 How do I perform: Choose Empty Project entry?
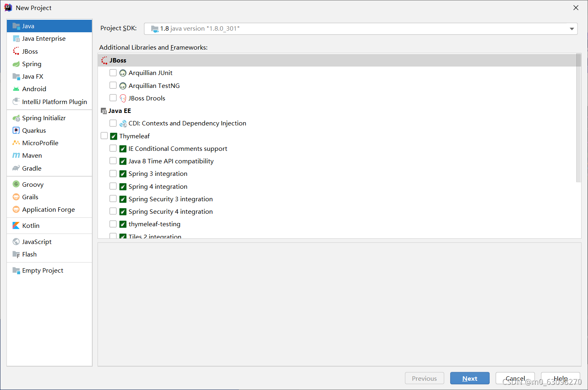(43, 271)
